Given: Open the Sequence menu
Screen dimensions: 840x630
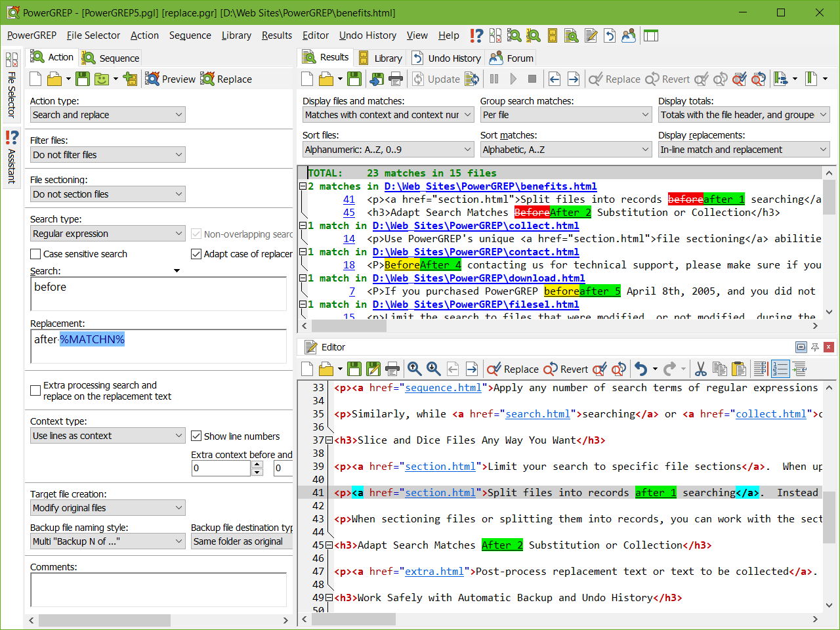Looking at the screenshot, I should (190, 35).
